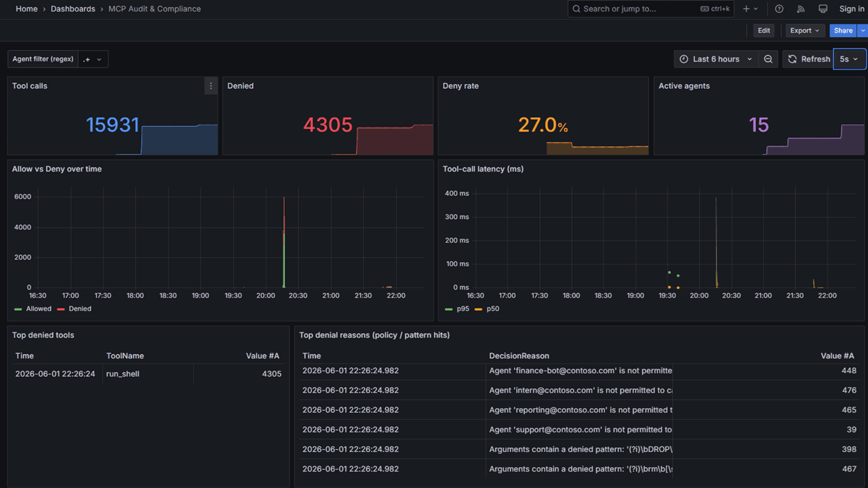The width and height of the screenshot is (868, 488).
Task: Open the plus new menu
Action: pos(750,9)
